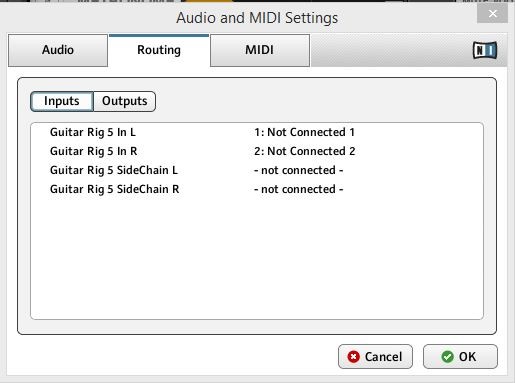This screenshot has height=383, width=515.
Task: Open SideChain R '- not connected -' dropdown
Action: (x=299, y=189)
